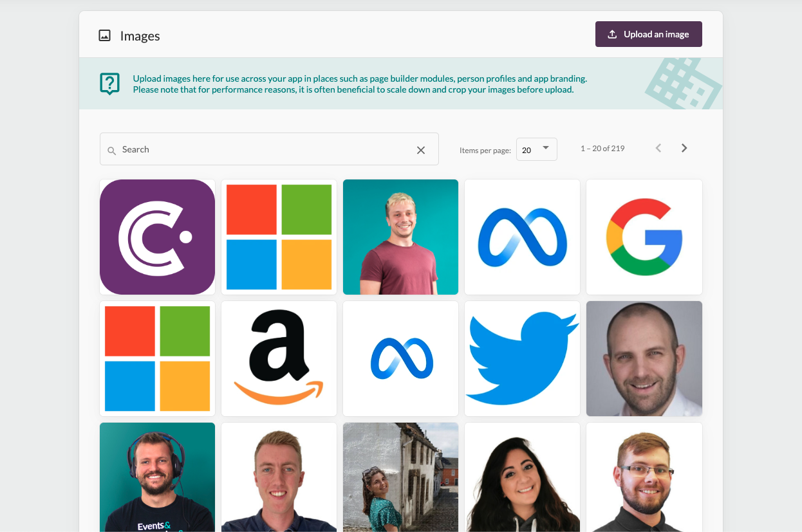Clear the search with the X icon
Screen dimensions: 802x532
pyautogui.click(x=421, y=150)
